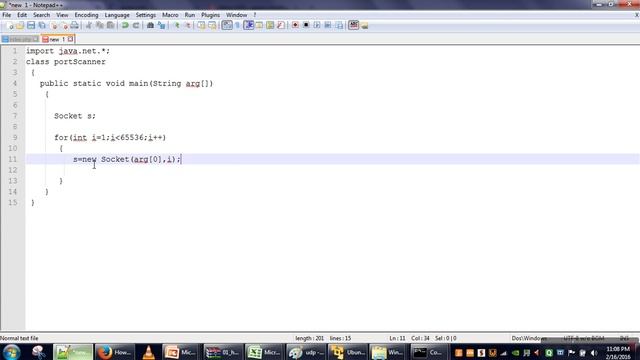Click the Copy toolbar icon
Image resolution: width=640 pixels, height=360 pixels.
tap(99, 25)
